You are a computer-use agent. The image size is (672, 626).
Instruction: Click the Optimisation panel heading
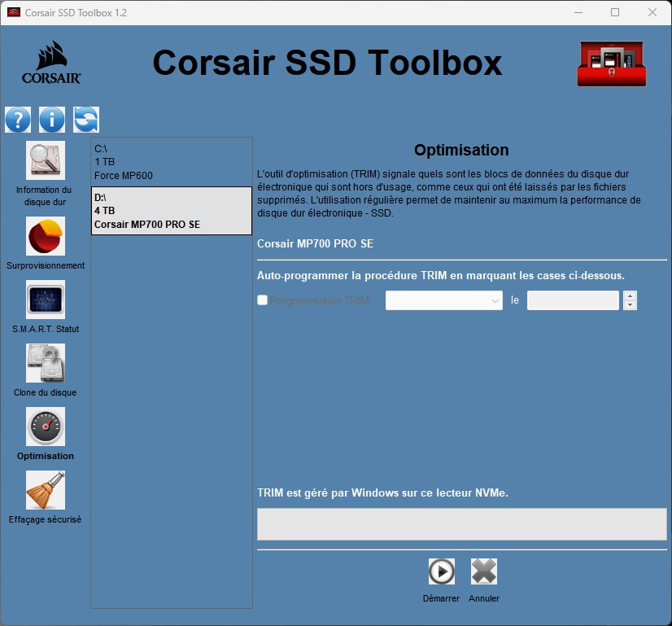tap(461, 150)
